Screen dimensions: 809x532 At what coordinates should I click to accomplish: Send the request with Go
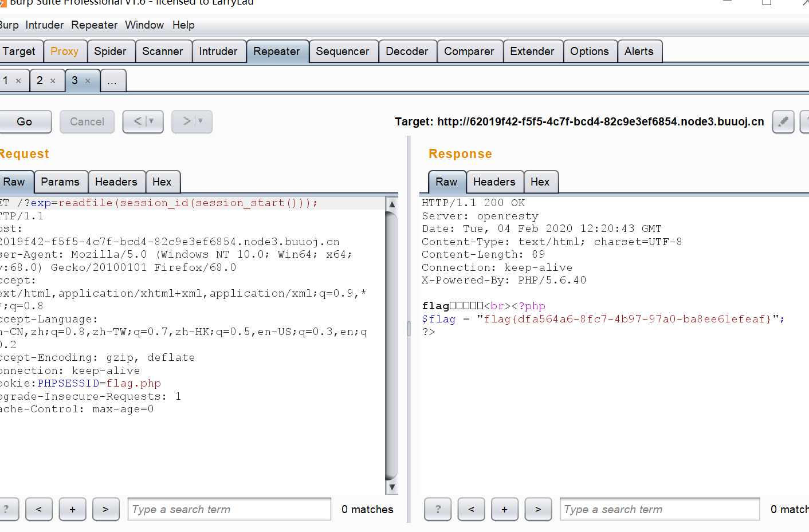pos(25,121)
